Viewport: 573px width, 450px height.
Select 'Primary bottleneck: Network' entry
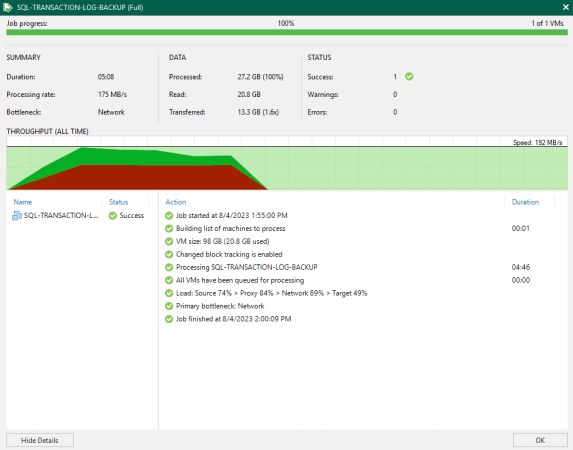pyautogui.click(x=220, y=306)
